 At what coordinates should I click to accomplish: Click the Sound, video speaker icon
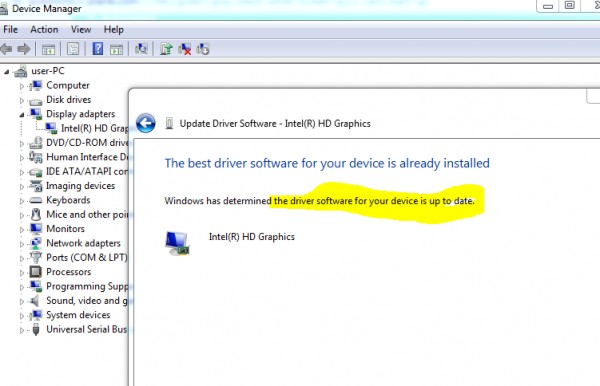click(35, 301)
